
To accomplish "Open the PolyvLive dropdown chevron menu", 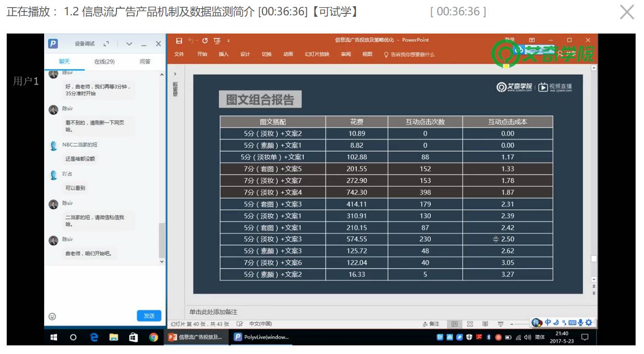I will coord(129,44).
